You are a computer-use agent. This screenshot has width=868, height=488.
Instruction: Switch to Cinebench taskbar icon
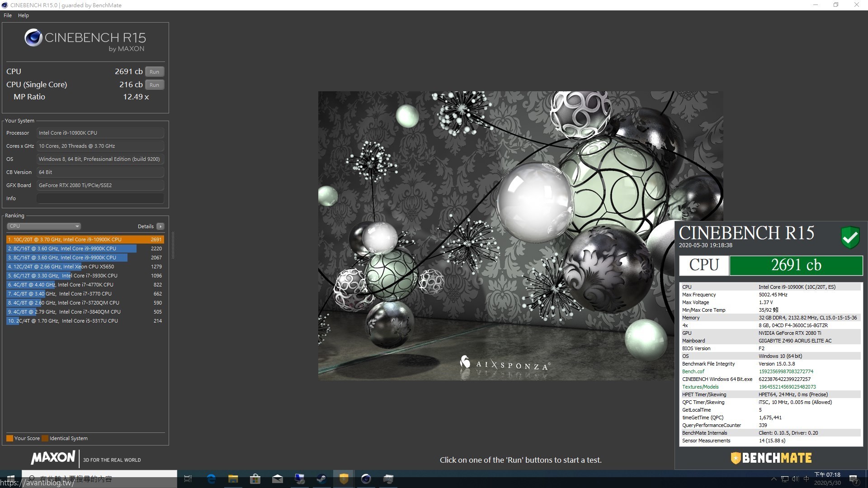[366, 479]
